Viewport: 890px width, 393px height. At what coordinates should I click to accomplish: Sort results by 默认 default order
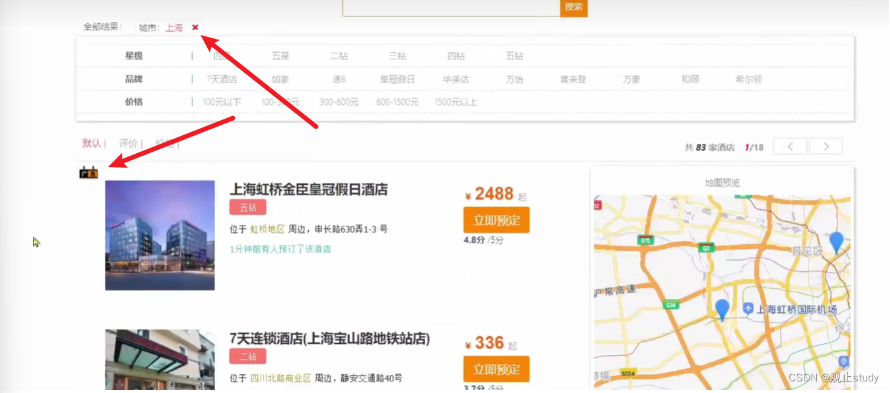tap(91, 143)
